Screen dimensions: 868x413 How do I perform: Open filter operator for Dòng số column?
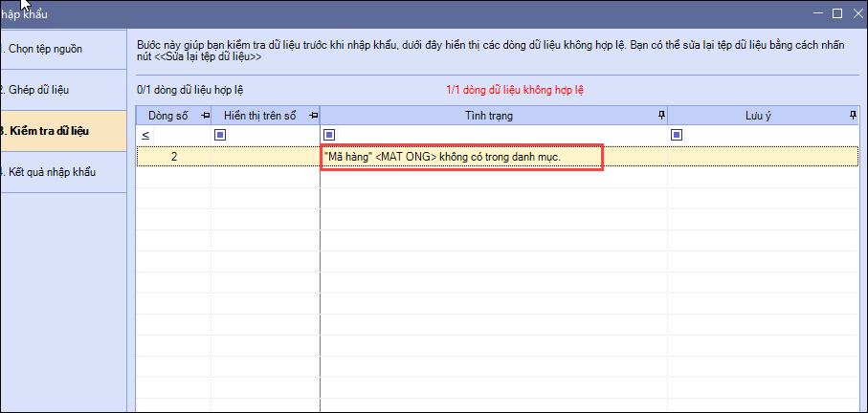point(145,135)
